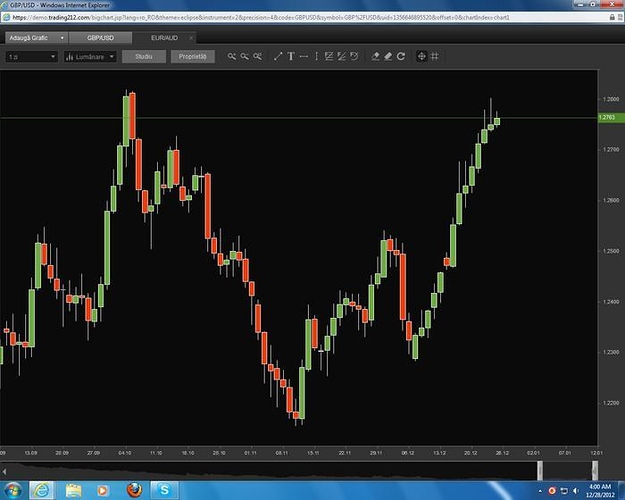Click the left handle of the chart navigator range
The image size is (625, 500).
pyautogui.click(x=540, y=470)
